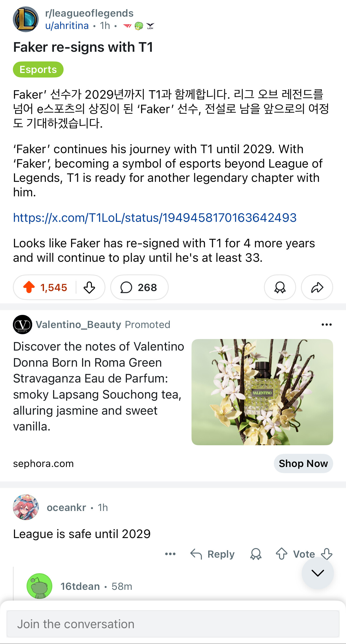Open u/ahritina user profile
This screenshot has width=346, height=644.
pyautogui.click(x=67, y=26)
